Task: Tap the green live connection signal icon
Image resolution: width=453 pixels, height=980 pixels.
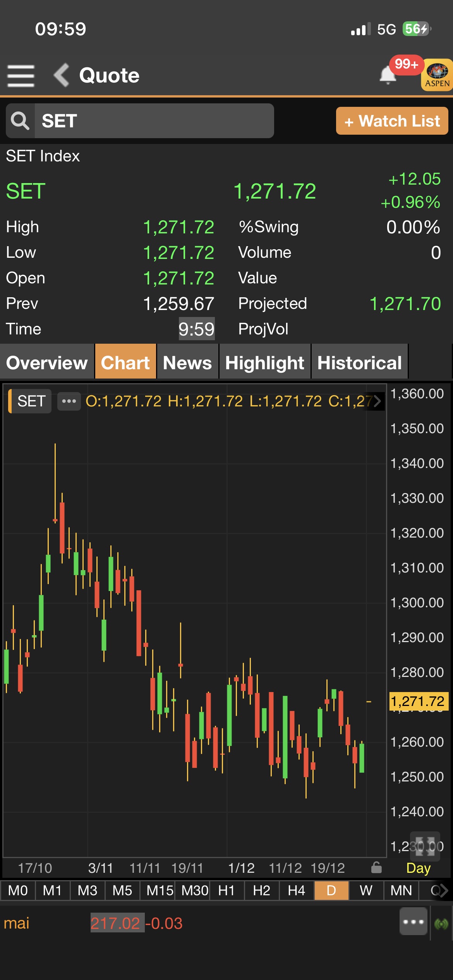Action: click(441, 923)
